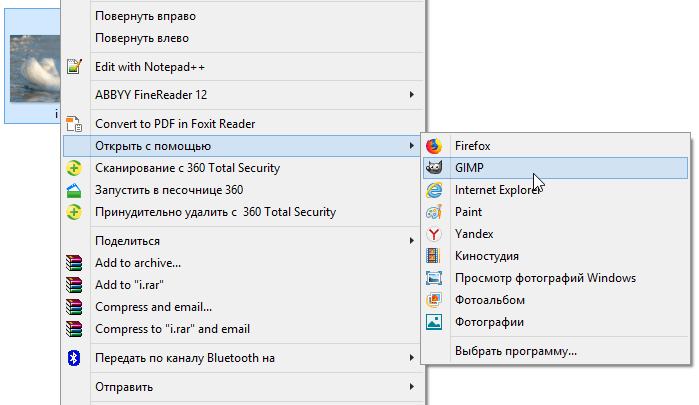The image size is (699, 405).
Task: Click the Фотографии app icon
Action: click(434, 322)
